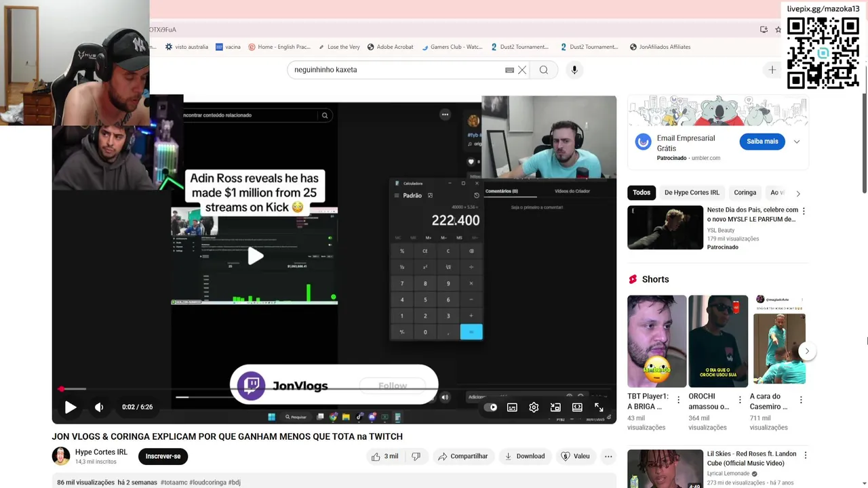Search with voice microphone
Screen dimensions: 868x488
(x=574, y=70)
